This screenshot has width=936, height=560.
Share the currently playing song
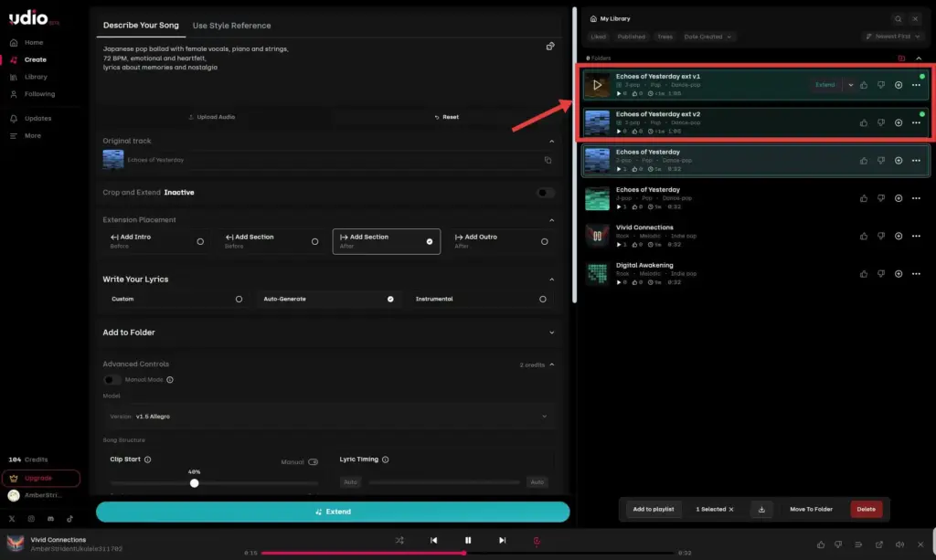[x=879, y=544]
